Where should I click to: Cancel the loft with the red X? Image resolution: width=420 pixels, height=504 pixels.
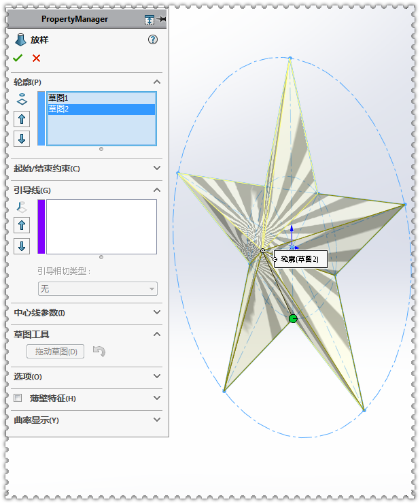click(36, 58)
